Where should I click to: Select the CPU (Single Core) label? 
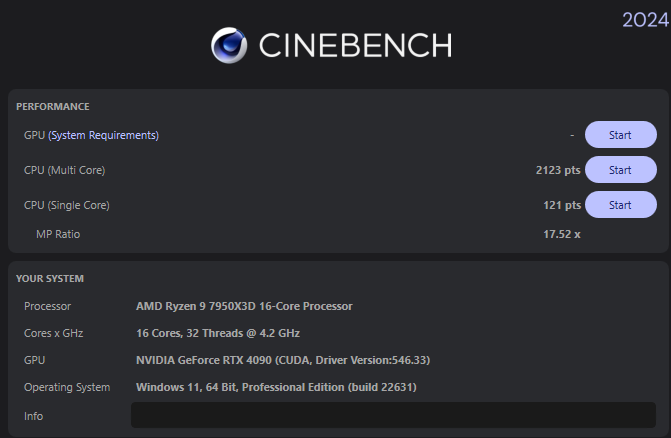pyautogui.click(x=67, y=205)
